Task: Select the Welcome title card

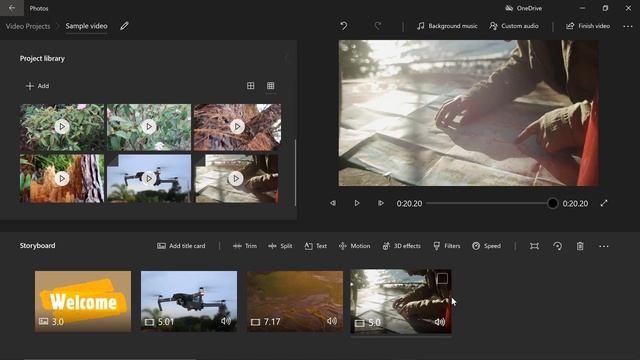Action: click(83, 301)
